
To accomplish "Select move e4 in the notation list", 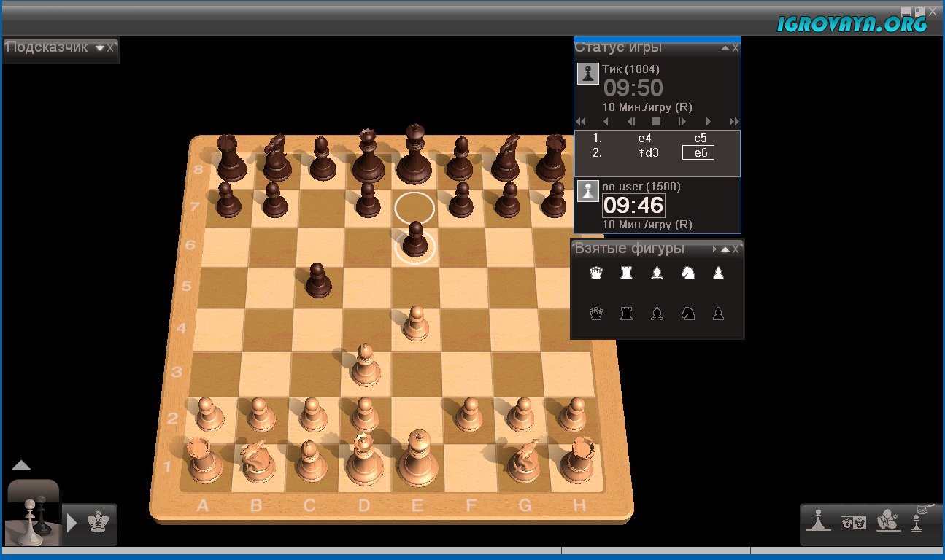I will pos(644,138).
